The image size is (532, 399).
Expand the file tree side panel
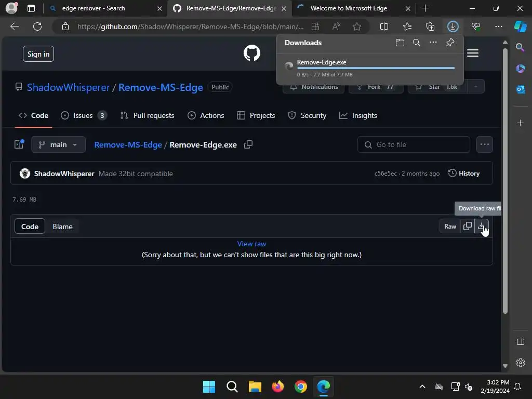pos(19,144)
